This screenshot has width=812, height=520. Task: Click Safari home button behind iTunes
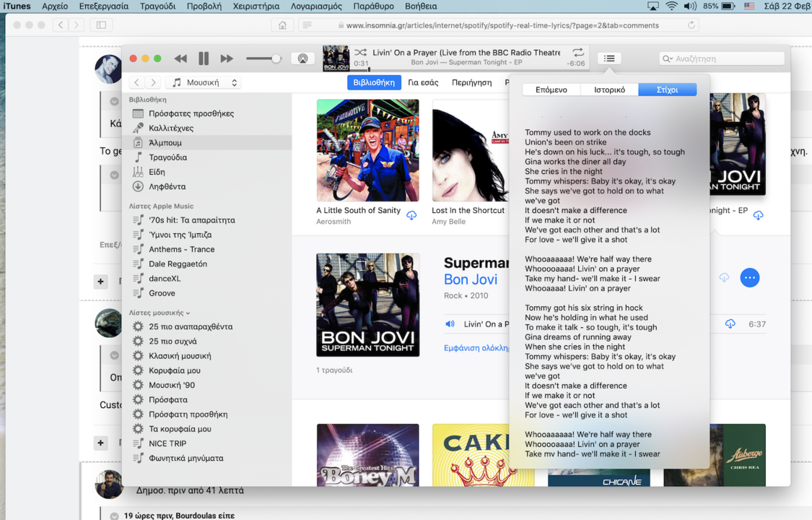point(282,25)
